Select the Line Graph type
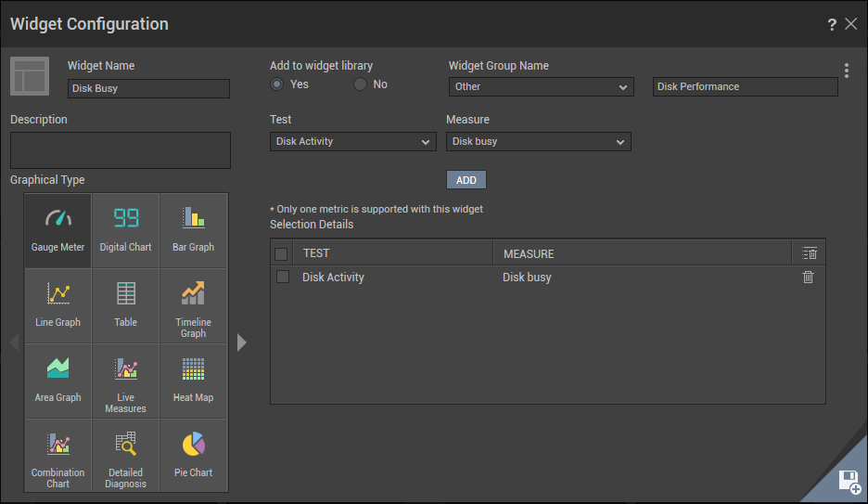Image resolution: width=868 pixels, height=504 pixels. coord(57,305)
